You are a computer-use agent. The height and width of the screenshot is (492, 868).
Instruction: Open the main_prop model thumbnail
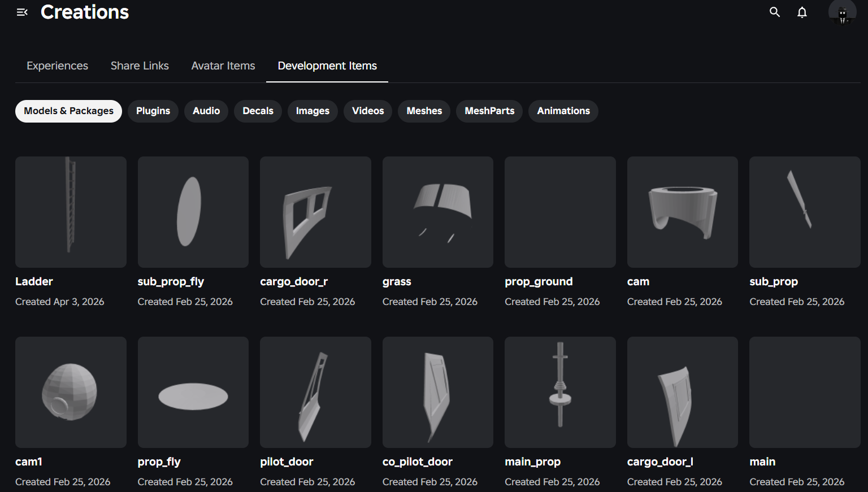tap(560, 392)
